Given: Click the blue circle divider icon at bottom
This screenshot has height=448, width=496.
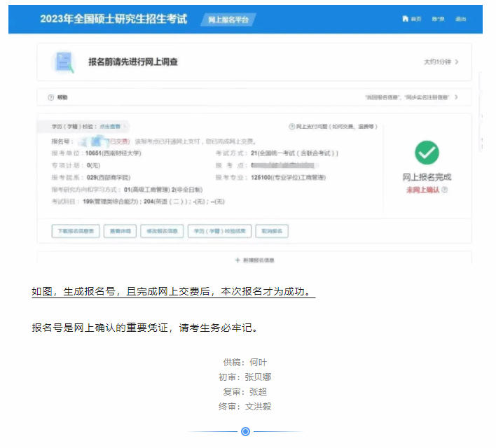Looking at the screenshot, I should pyautogui.click(x=245, y=431).
